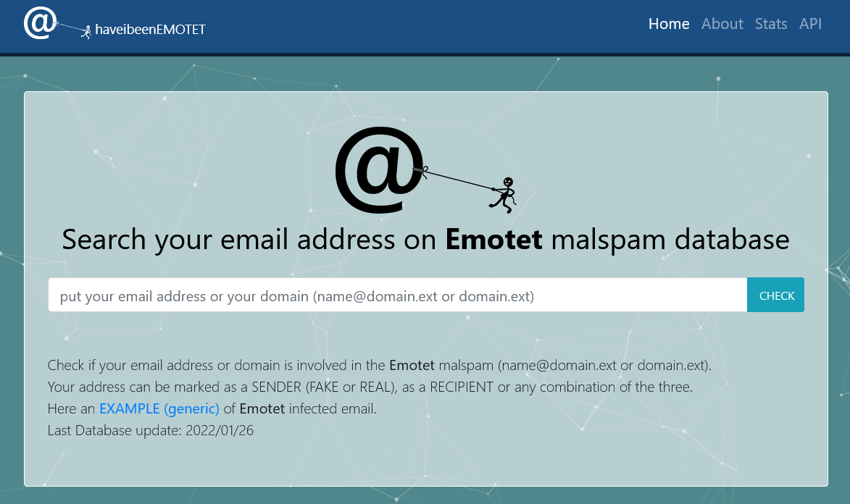Click the tiny stick figure in the navbar

87,32
